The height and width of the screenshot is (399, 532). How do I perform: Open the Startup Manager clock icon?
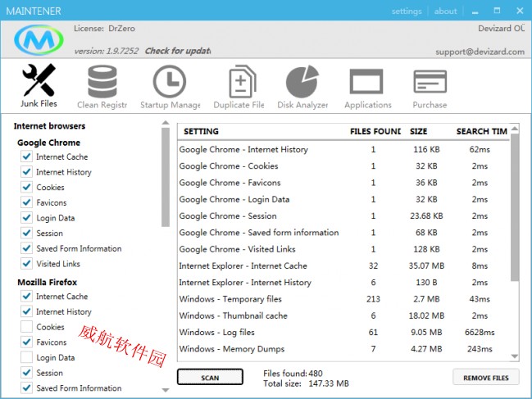170,87
